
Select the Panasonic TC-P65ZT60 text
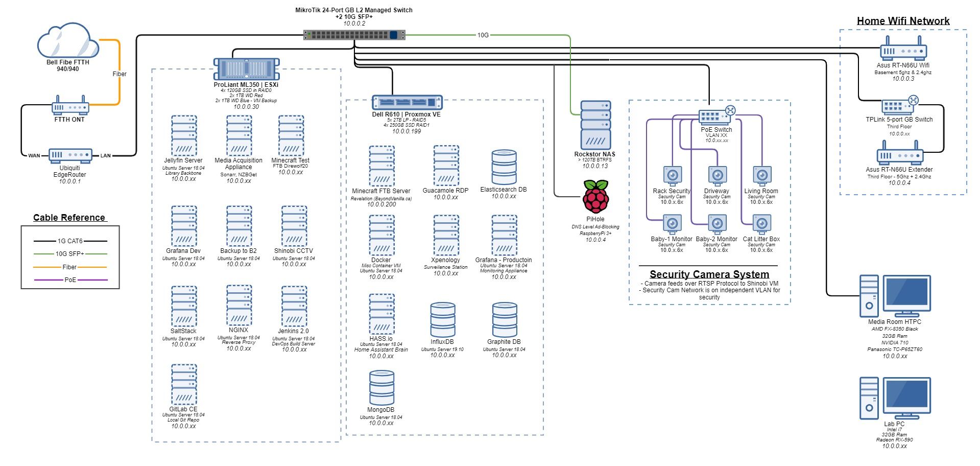click(x=895, y=349)
